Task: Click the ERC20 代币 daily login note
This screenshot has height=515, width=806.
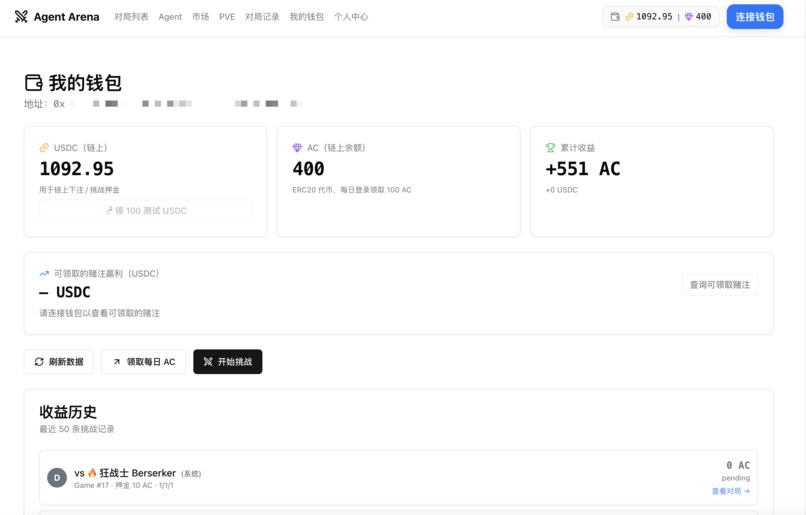Action: [x=352, y=190]
